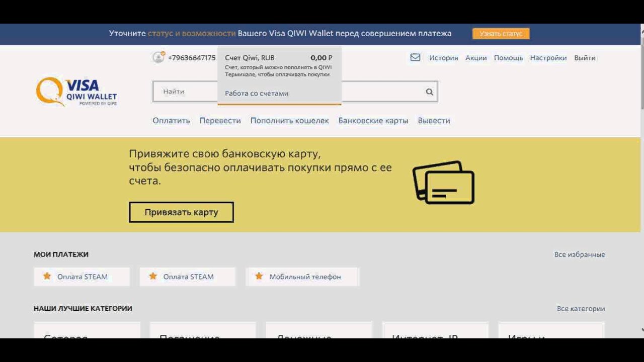Click the magnifier search icon
644x362 pixels.
click(429, 92)
